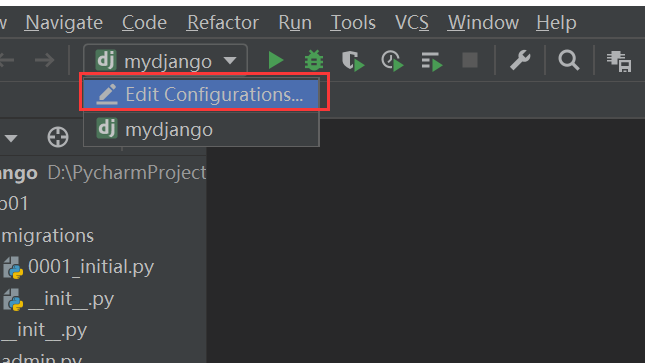Open Search Everywhere magnifier icon
The width and height of the screenshot is (645, 363).
pyautogui.click(x=569, y=60)
